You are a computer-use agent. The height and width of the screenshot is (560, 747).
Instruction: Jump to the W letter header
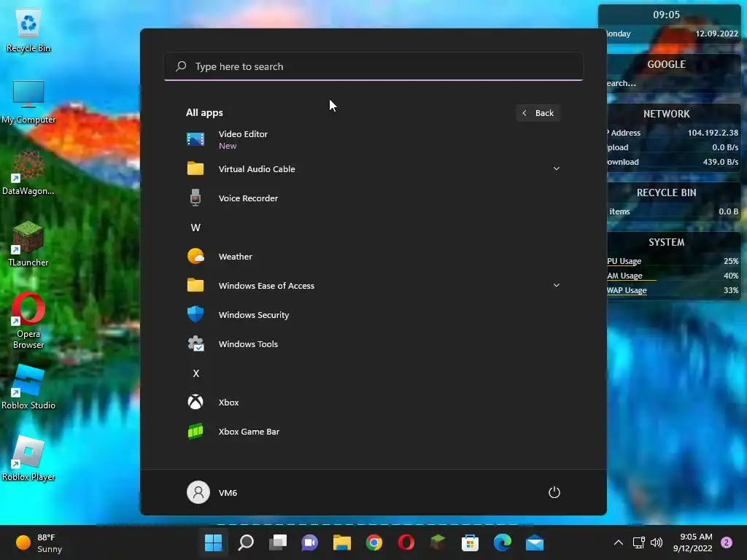click(196, 227)
